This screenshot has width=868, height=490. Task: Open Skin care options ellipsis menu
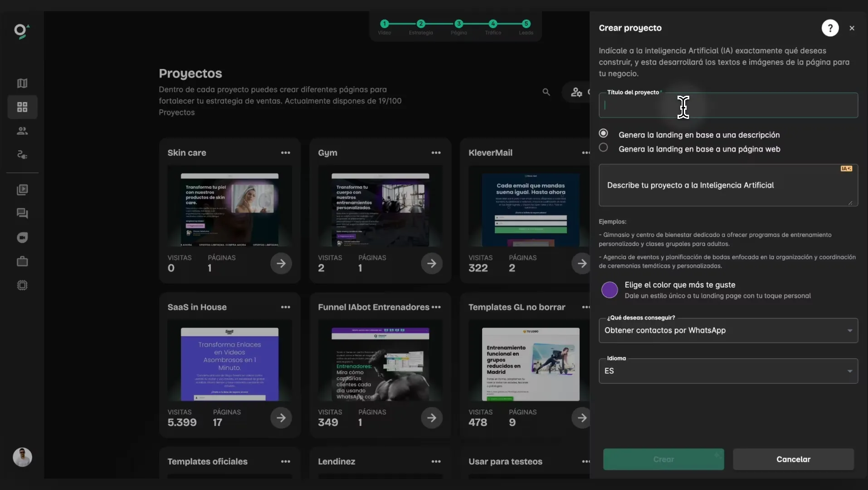pos(285,153)
